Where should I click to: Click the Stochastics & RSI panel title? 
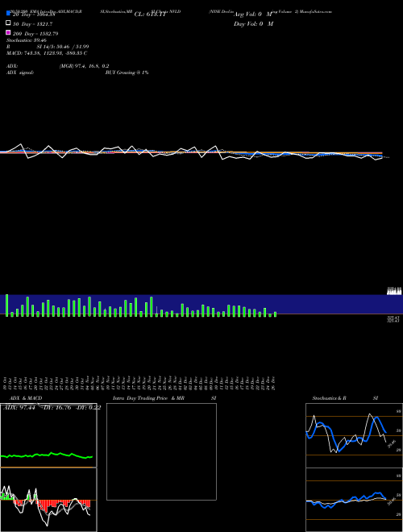(x=345, y=398)
